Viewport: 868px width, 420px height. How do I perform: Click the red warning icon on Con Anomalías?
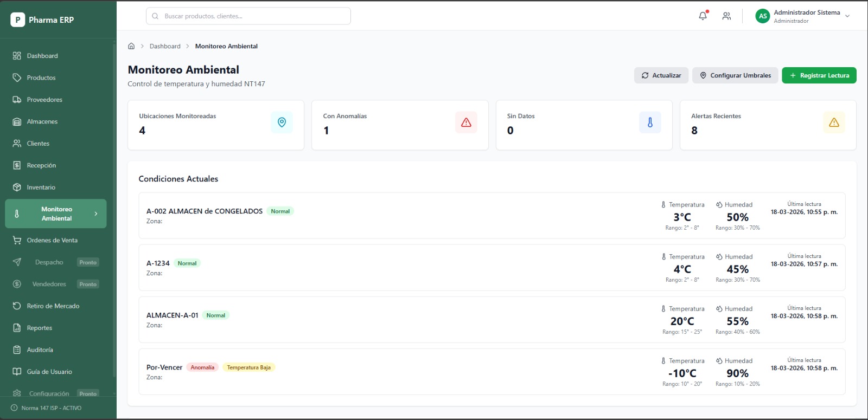466,122
